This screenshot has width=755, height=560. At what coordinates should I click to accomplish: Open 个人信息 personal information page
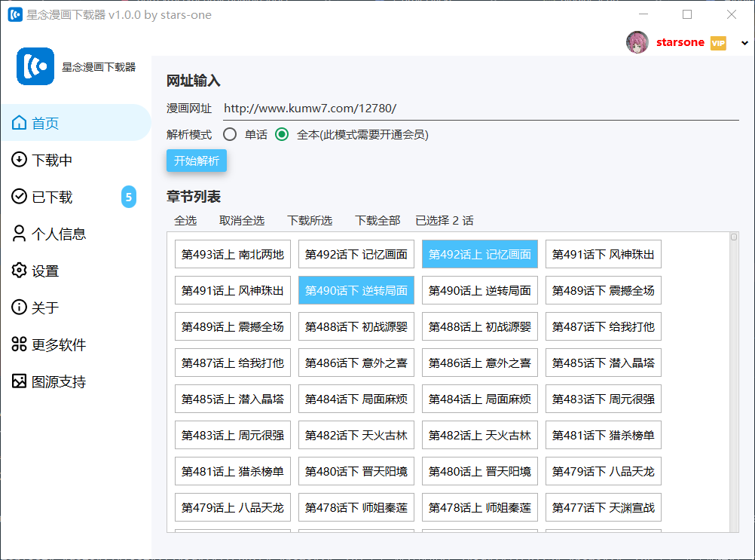click(x=19, y=234)
